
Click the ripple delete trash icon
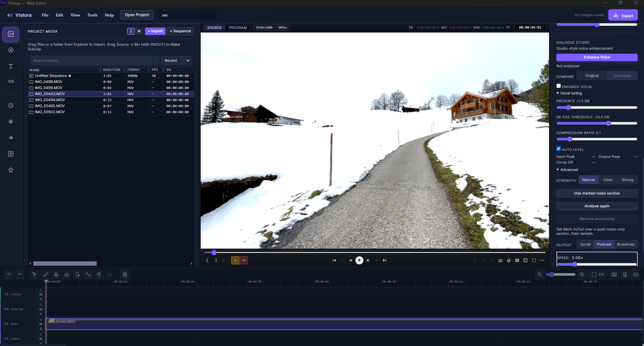[x=99, y=274]
